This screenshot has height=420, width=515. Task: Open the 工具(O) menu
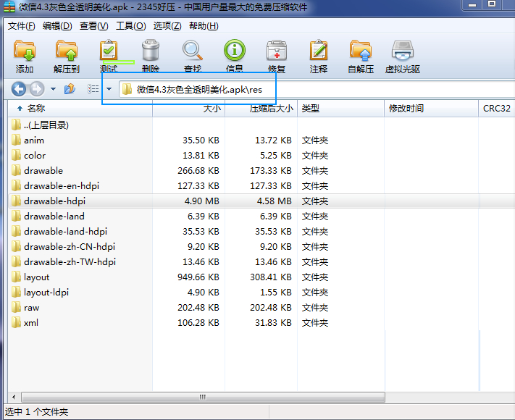tap(130, 26)
